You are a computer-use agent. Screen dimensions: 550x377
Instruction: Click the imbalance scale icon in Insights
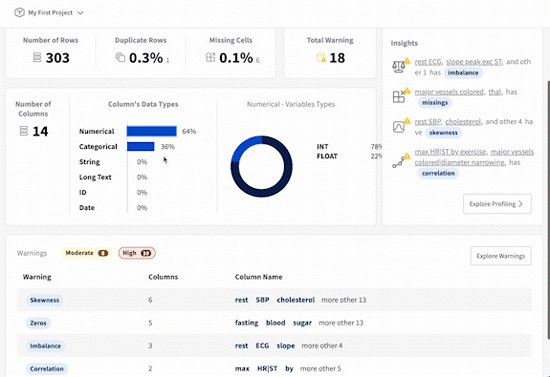click(399, 66)
